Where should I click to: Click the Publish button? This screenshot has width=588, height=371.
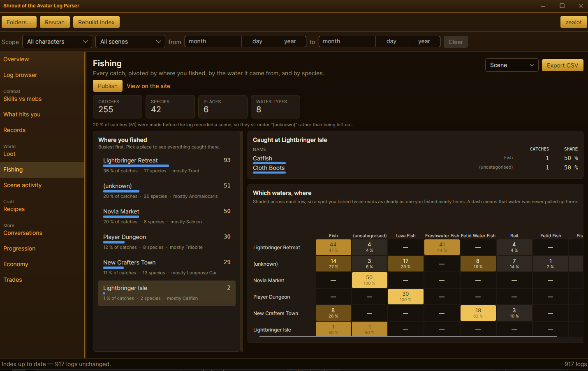[108, 86]
